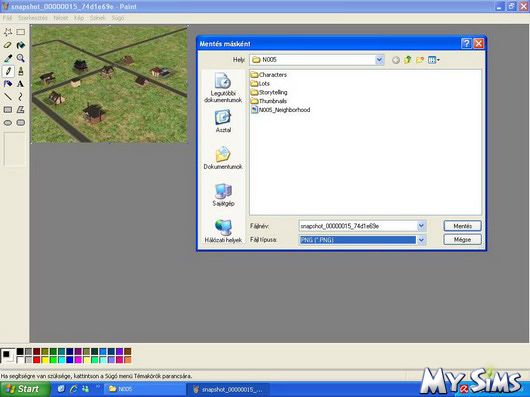Open Legutóbbi dokumentumok location
The height and width of the screenshot is (397, 530).
click(223, 87)
